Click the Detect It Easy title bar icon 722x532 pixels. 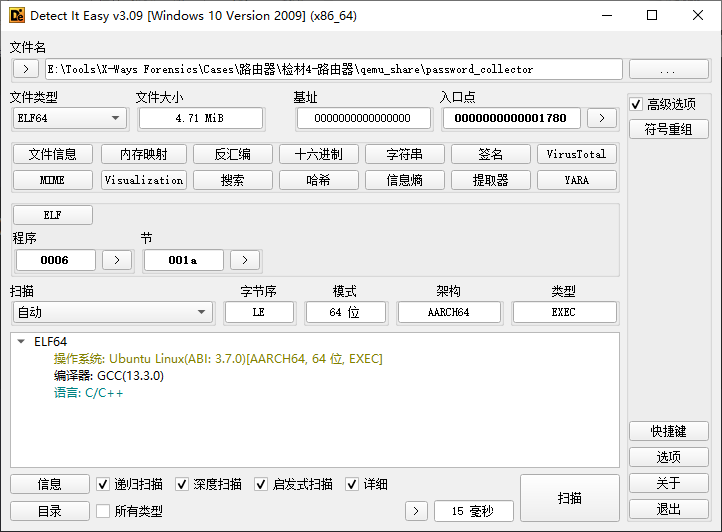click(16, 15)
